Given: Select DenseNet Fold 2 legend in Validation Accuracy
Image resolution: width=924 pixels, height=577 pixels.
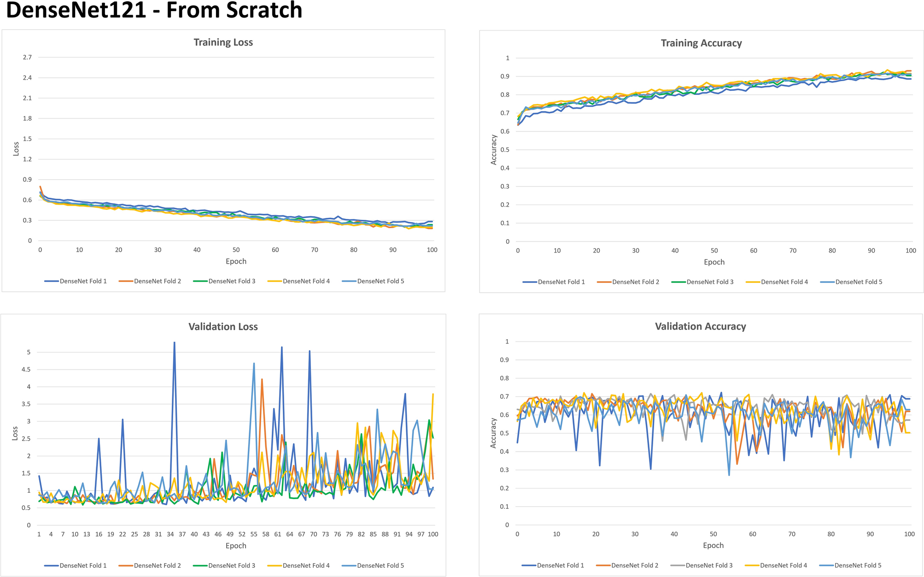Looking at the screenshot, I should tap(634, 565).
